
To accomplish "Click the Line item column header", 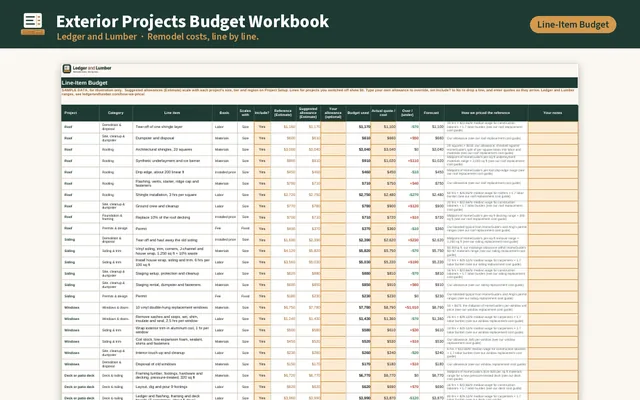I will point(172,113).
